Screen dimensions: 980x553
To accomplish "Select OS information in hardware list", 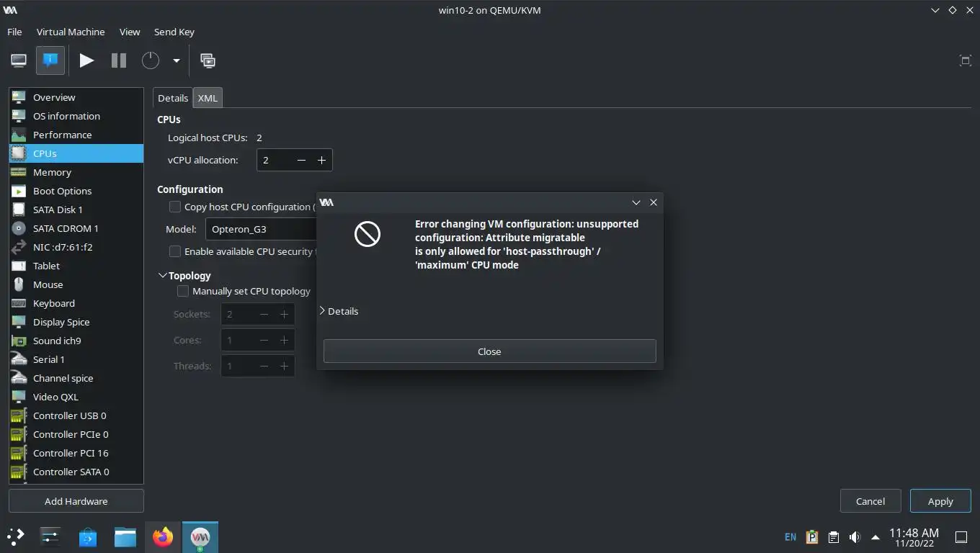I will click(76, 116).
